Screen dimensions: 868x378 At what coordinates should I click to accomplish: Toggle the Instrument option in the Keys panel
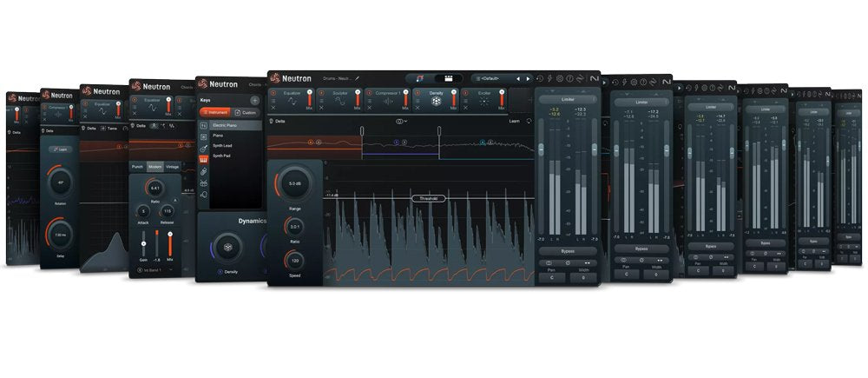point(217,113)
